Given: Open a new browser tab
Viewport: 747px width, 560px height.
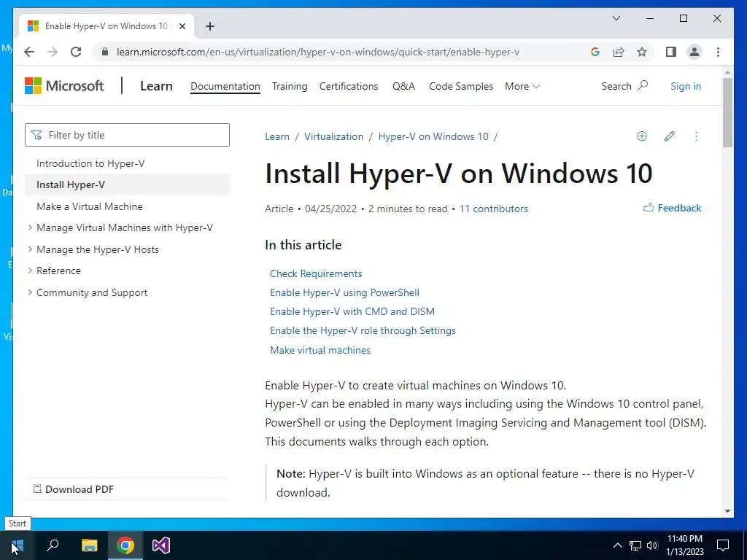Looking at the screenshot, I should tap(209, 26).
